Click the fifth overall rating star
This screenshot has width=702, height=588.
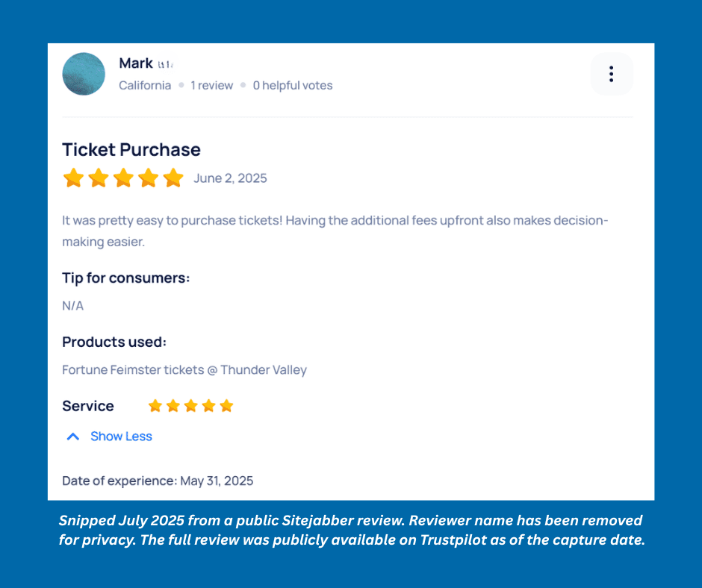173,178
